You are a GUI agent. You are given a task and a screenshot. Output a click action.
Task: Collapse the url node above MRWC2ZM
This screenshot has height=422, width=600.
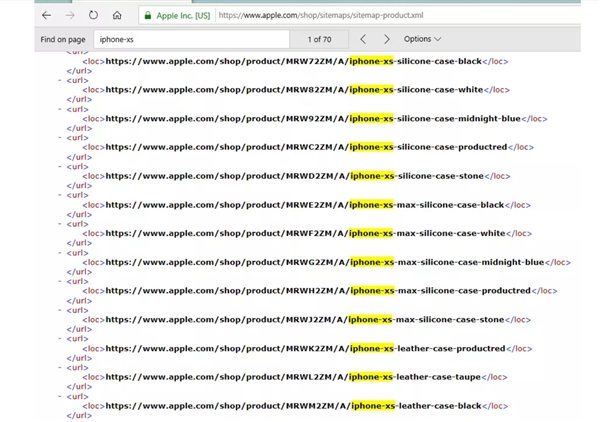coord(60,139)
